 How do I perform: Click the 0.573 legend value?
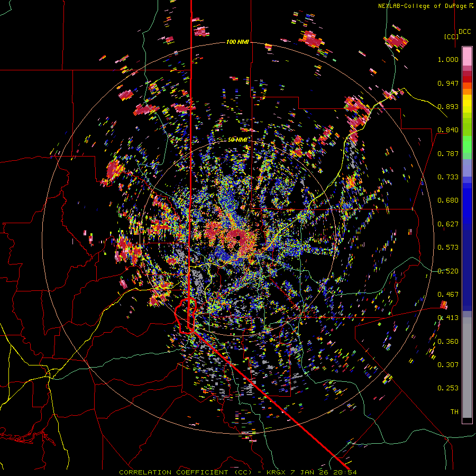pyautogui.click(x=448, y=248)
